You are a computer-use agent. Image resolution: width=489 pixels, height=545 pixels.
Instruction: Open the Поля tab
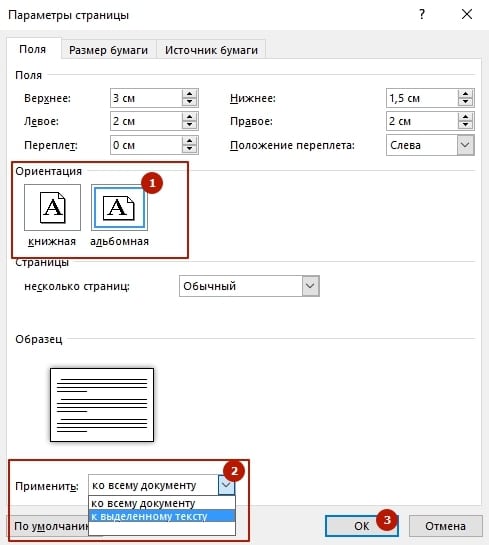tap(33, 49)
